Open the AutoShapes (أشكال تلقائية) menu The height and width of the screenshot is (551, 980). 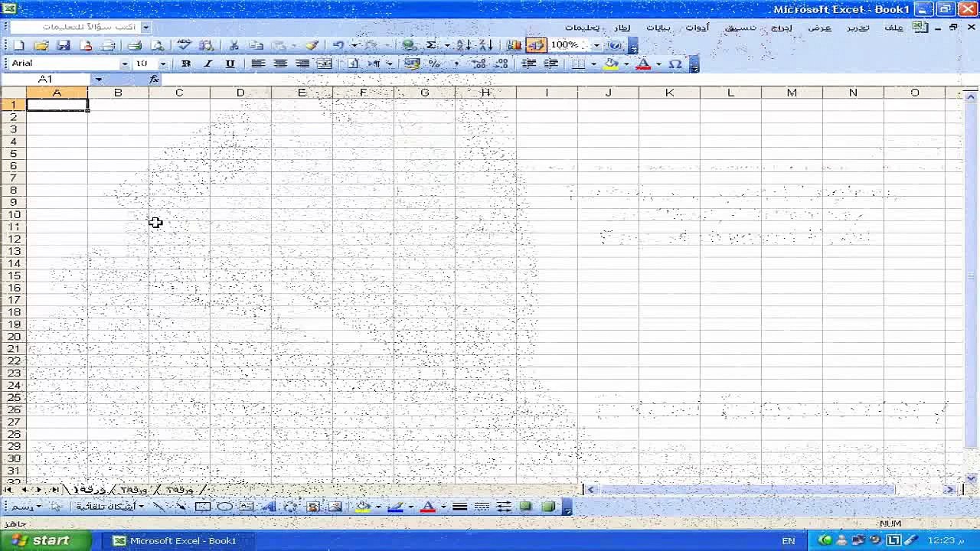coord(109,507)
